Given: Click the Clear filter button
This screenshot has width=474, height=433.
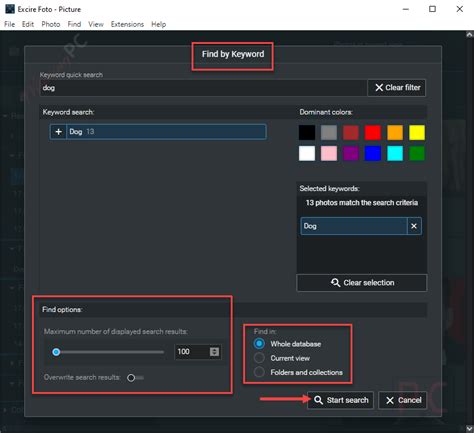Looking at the screenshot, I should [397, 88].
